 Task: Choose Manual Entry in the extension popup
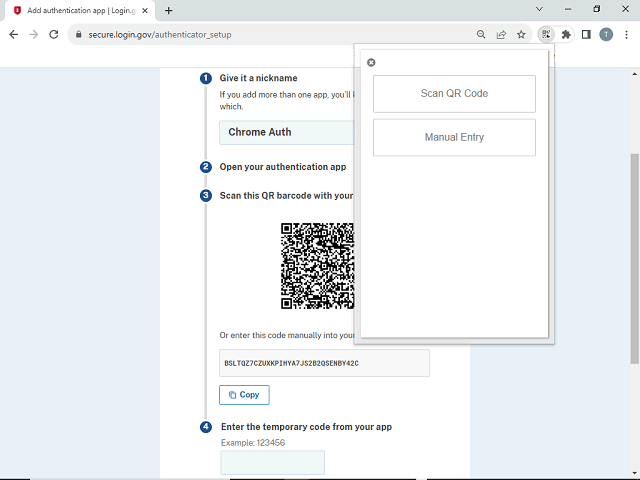(x=454, y=138)
